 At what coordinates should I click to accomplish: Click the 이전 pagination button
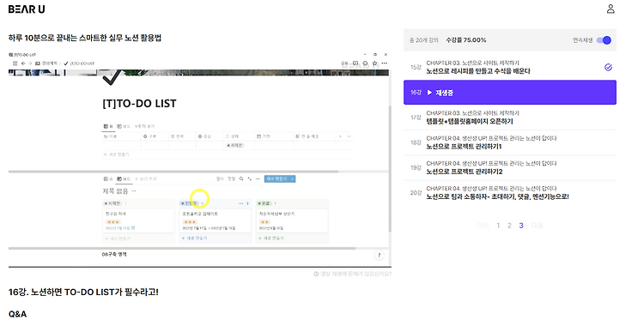[x=483, y=226]
